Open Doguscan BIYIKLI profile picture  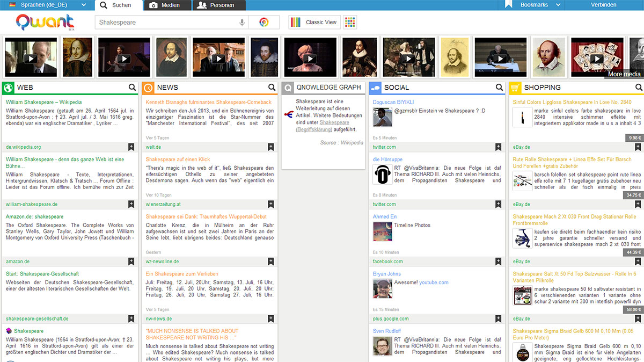tap(382, 117)
